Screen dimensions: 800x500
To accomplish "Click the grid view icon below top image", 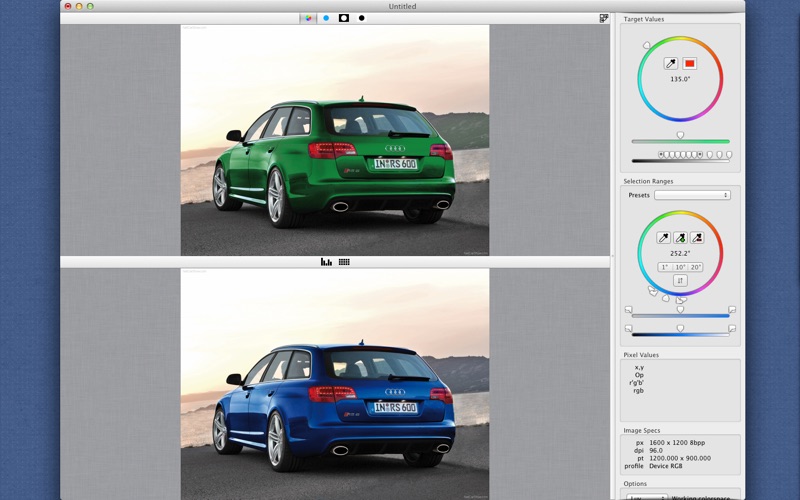I will pos(344,262).
